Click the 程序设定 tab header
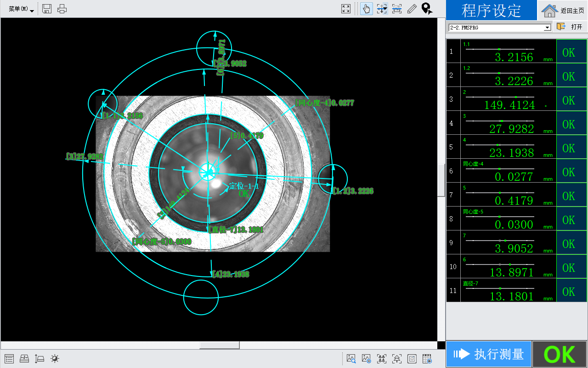This screenshot has height=368, width=588. (491, 11)
